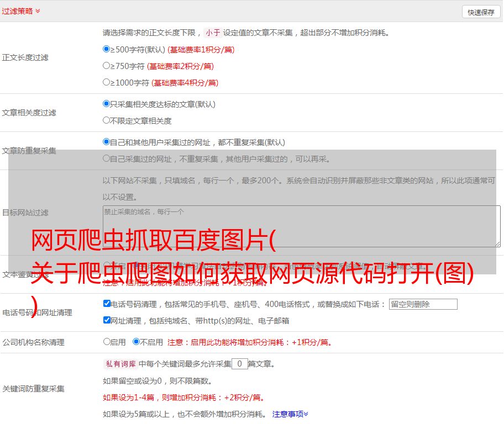The height and width of the screenshot is (424, 504).
Task: Expand the 过滤策略 section header
Action: click(21, 11)
